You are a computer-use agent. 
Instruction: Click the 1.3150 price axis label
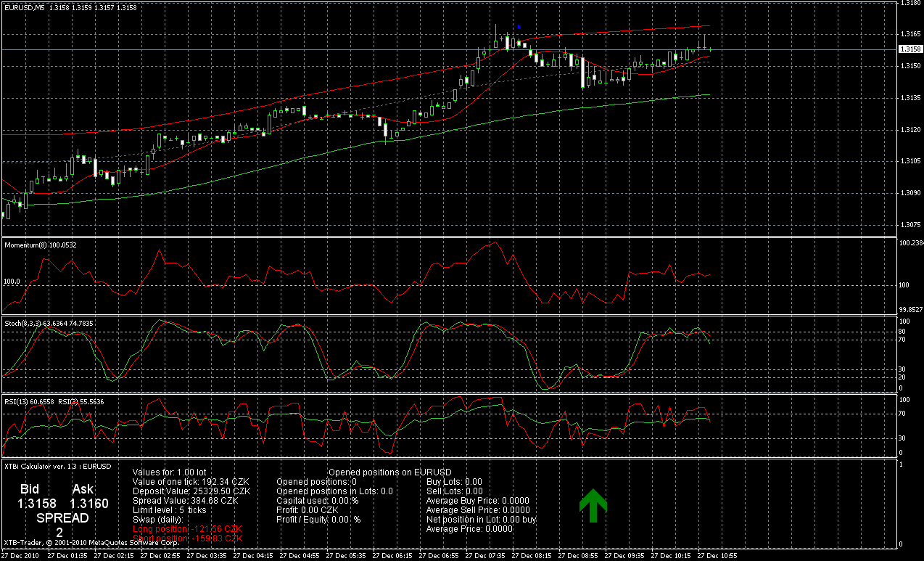pos(910,66)
